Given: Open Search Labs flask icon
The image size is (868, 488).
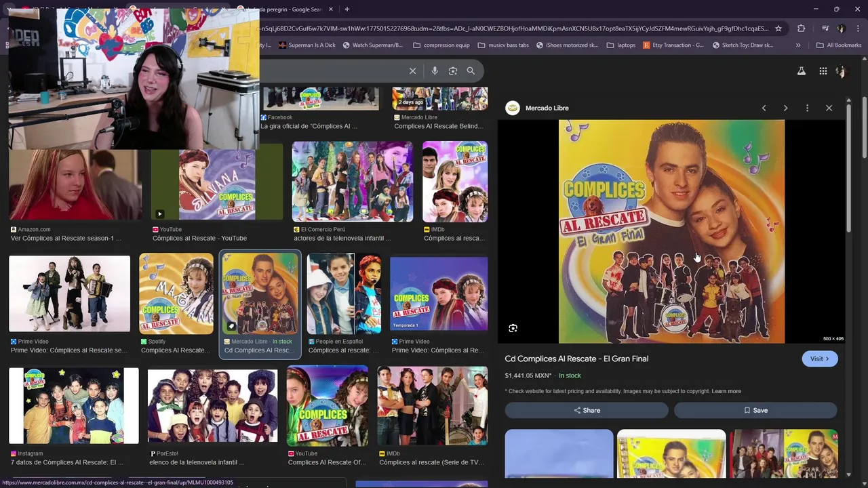Looking at the screenshot, I should click(801, 71).
